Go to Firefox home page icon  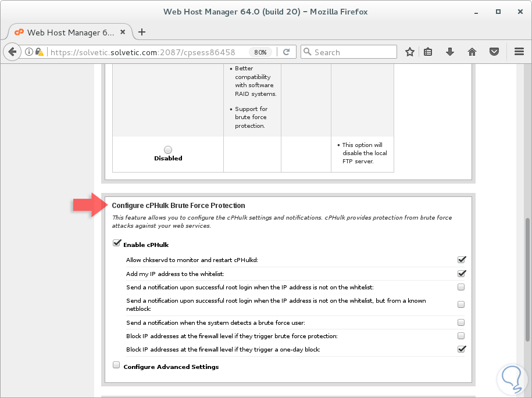[472, 52]
